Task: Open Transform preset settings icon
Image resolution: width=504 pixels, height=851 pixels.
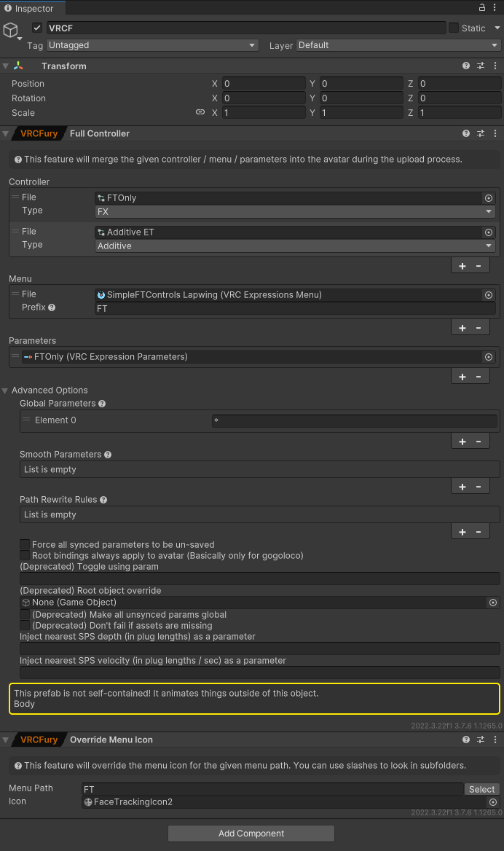Action: tap(481, 66)
